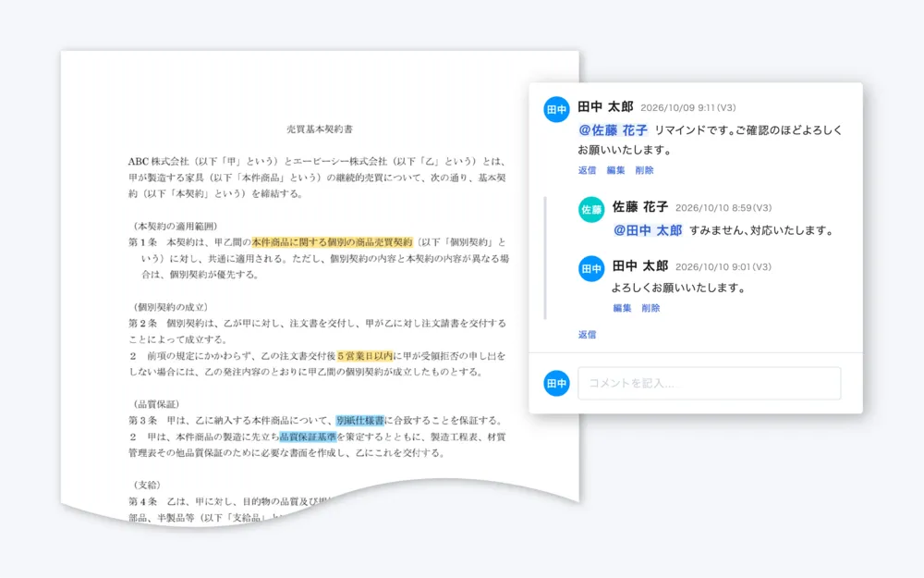Click blue highlight 品質保証基準
924x578 pixels.
point(308,437)
